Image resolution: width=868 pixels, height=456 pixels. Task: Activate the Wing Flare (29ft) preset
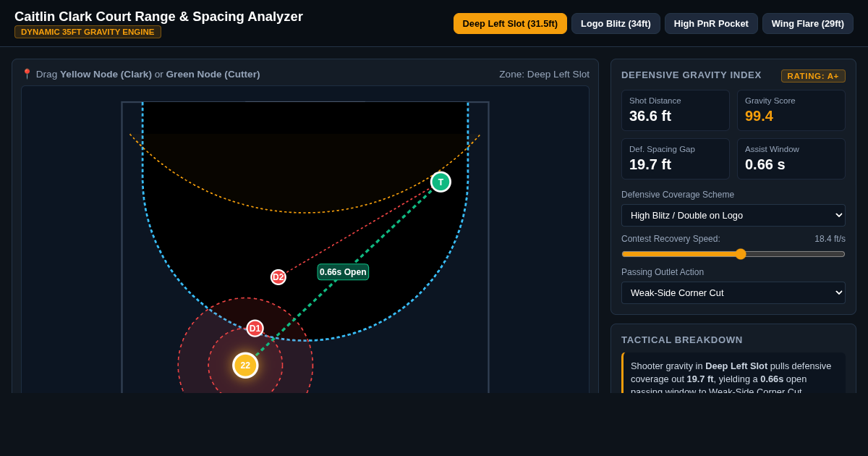[x=808, y=23]
